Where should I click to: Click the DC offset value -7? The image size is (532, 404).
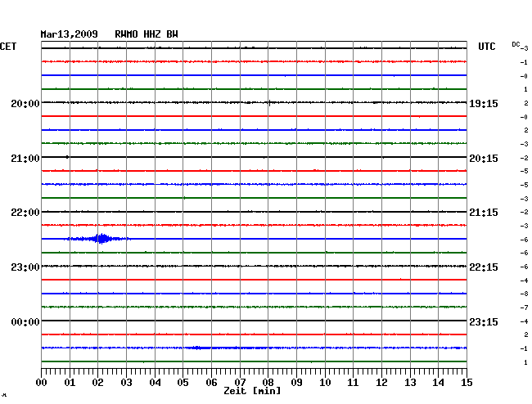524,307
